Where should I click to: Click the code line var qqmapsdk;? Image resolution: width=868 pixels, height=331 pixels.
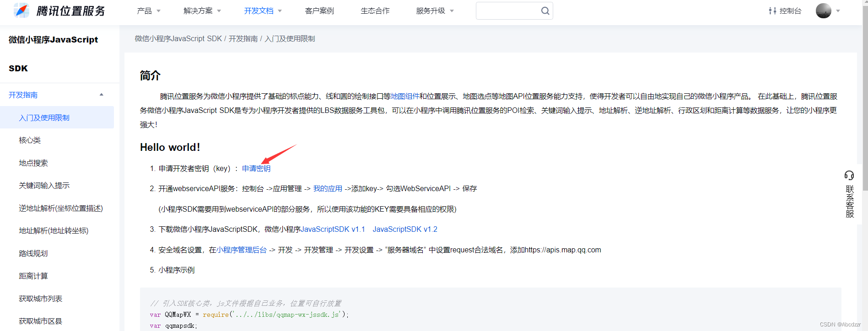pos(174,326)
